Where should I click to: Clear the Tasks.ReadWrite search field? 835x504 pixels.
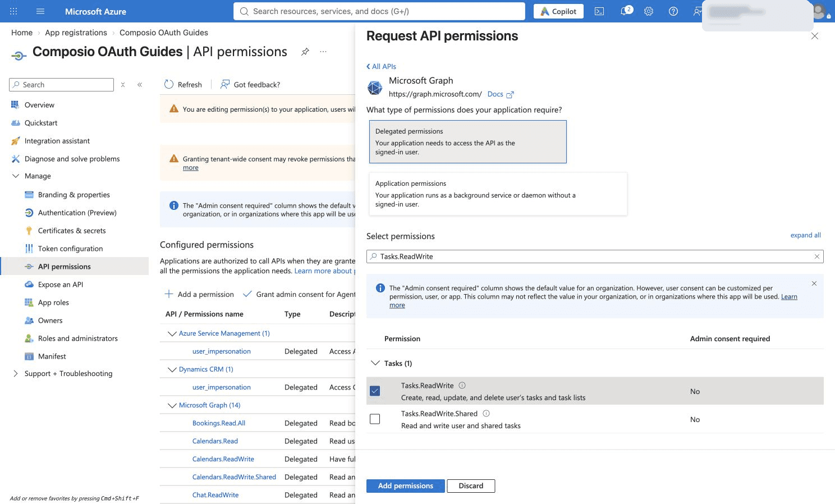[817, 256]
